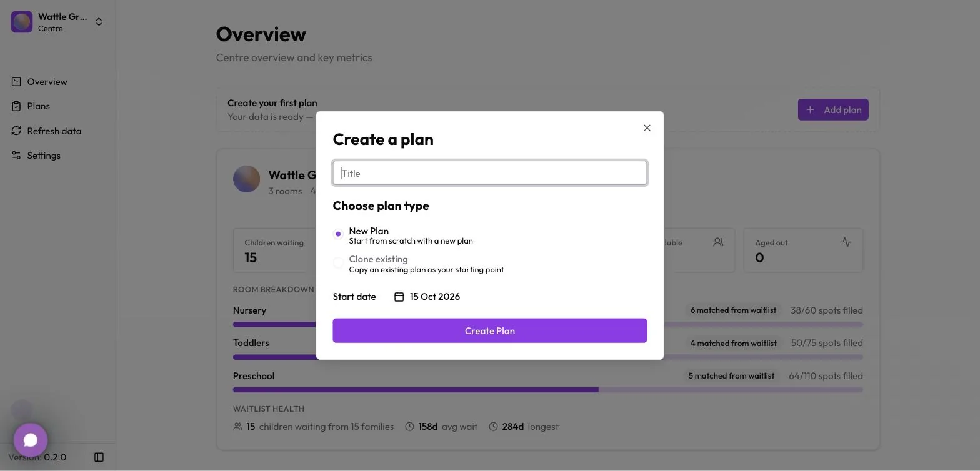980x471 pixels.
Task: Click the Create Plan button
Action: 490,330
